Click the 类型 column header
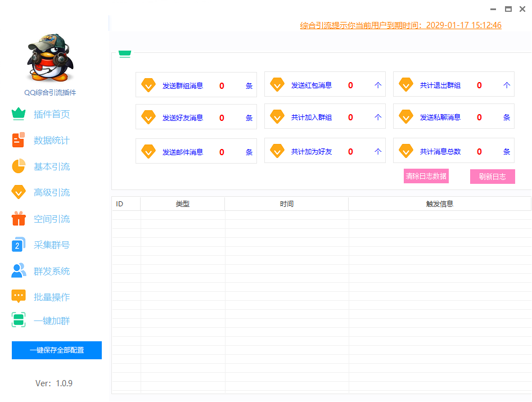This screenshot has height=402, width=532. point(183,204)
